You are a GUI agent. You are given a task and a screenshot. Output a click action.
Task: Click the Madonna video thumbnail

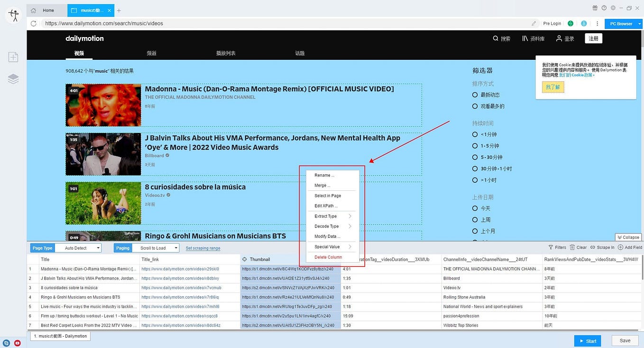pyautogui.click(x=103, y=105)
